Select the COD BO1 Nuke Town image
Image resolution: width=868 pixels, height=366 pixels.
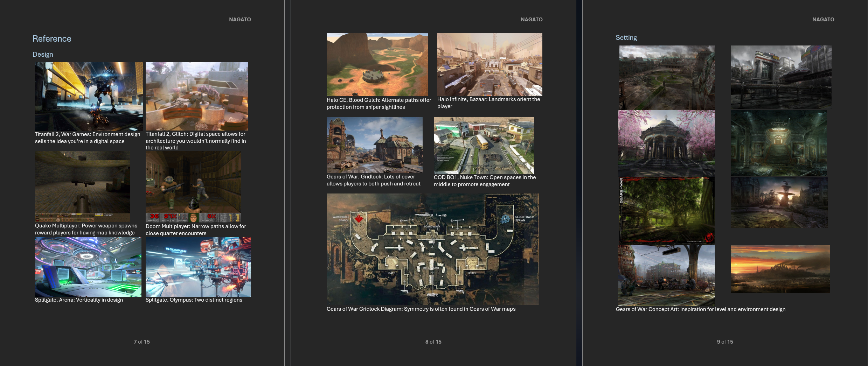(x=484, y=145)
